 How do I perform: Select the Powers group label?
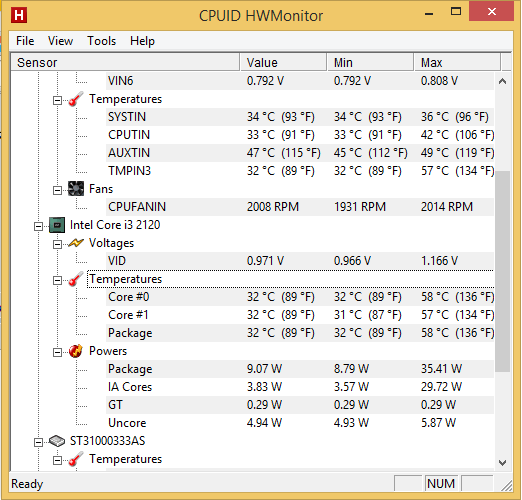tap(108, 351)
